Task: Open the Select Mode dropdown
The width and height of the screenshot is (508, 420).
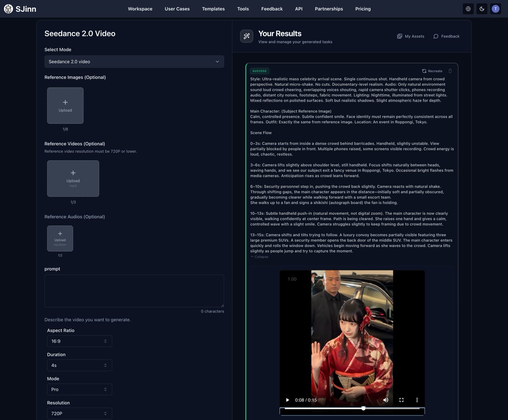Action: click(x=134, y=61)
